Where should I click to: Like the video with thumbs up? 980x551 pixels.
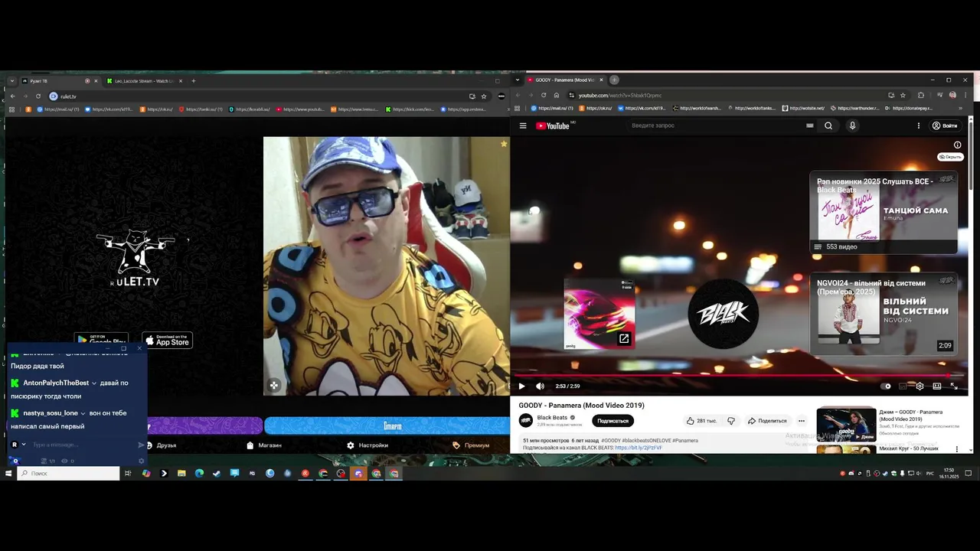[701, 421]
